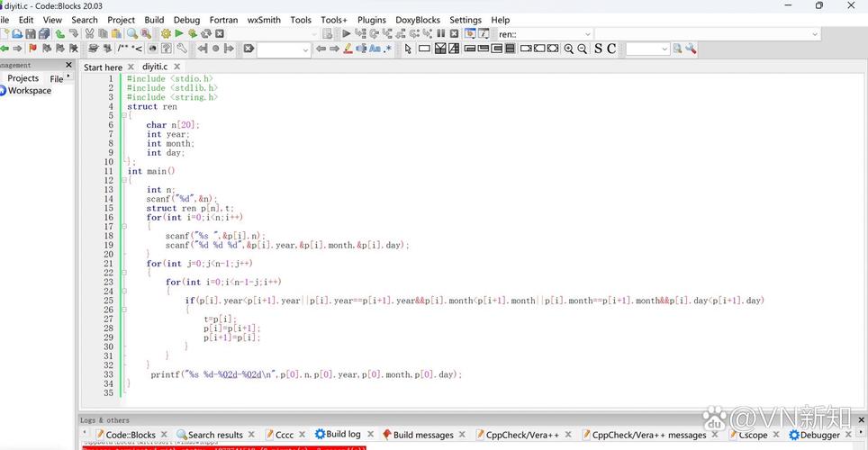
Task: Open the DoxyBlocks menu
Action: pyautogui.click(x=417, y=20)
